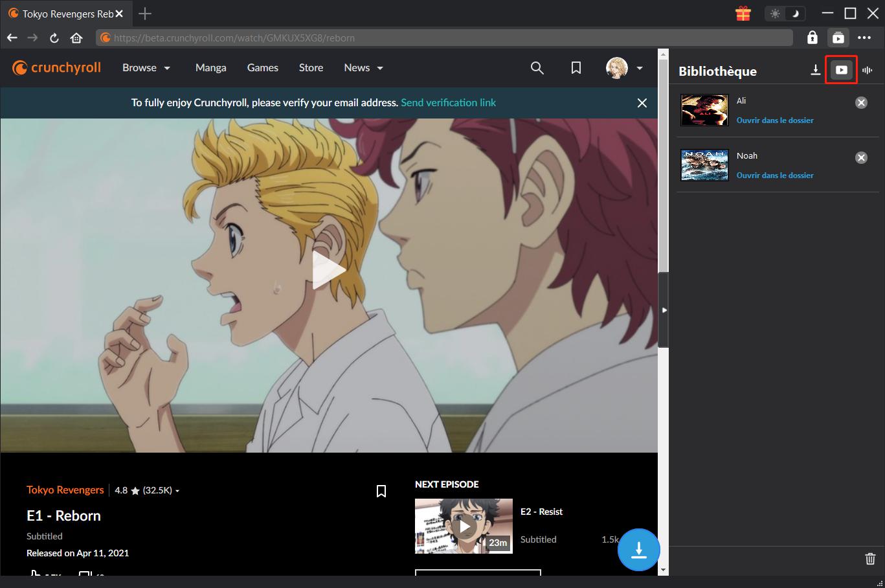Expand the Browse dropdown menu
This screenshot has height=588, width=885.
point(146,68)
